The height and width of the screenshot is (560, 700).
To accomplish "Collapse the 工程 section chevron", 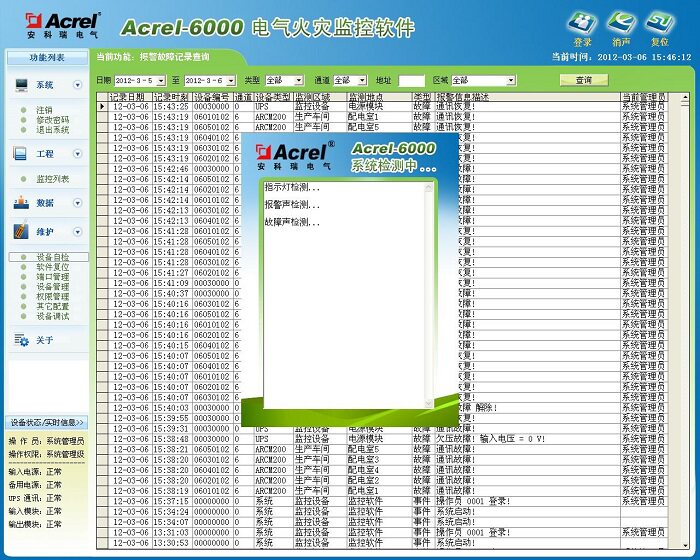I will pyautogui.click(x=78, y=154).
